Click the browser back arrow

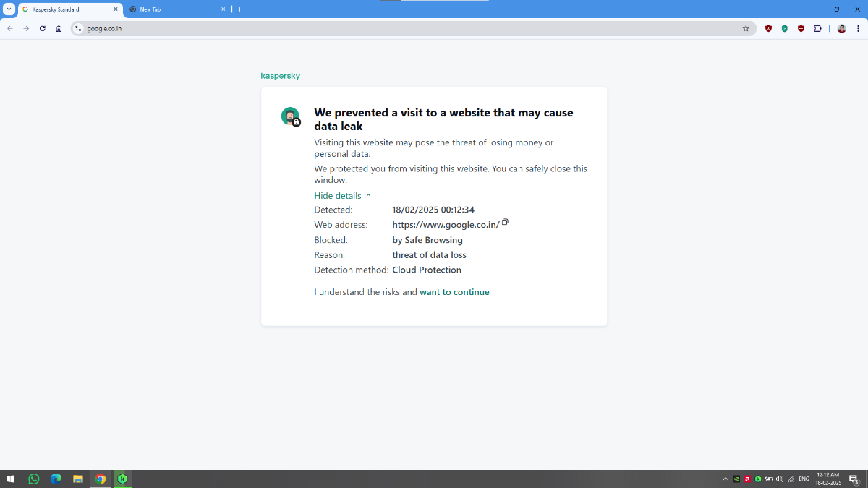[x=9, y=28]
